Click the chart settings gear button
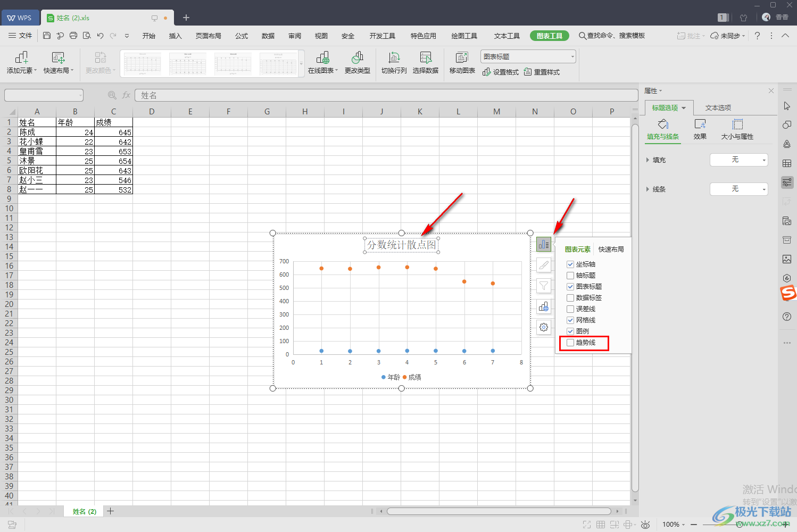The width and height of the screenshot is (797, 532). pyautogui.click(x=543, y=327)
